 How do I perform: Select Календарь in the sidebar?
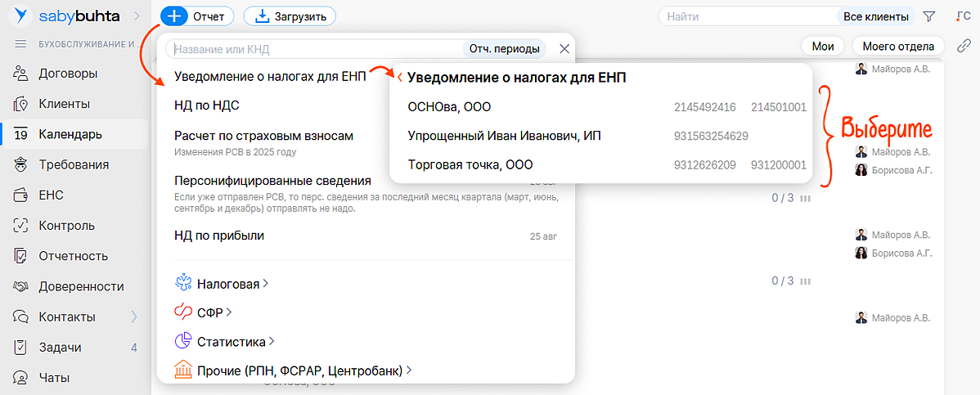[x=70, y=134]
